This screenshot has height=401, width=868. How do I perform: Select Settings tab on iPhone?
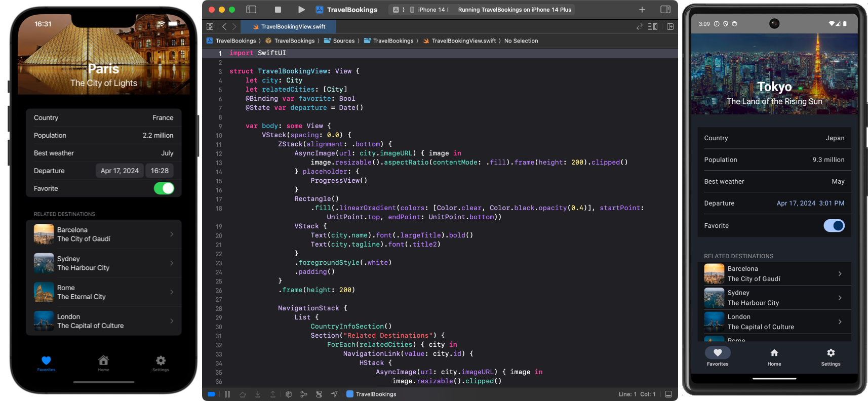click(x=161, y=363)
